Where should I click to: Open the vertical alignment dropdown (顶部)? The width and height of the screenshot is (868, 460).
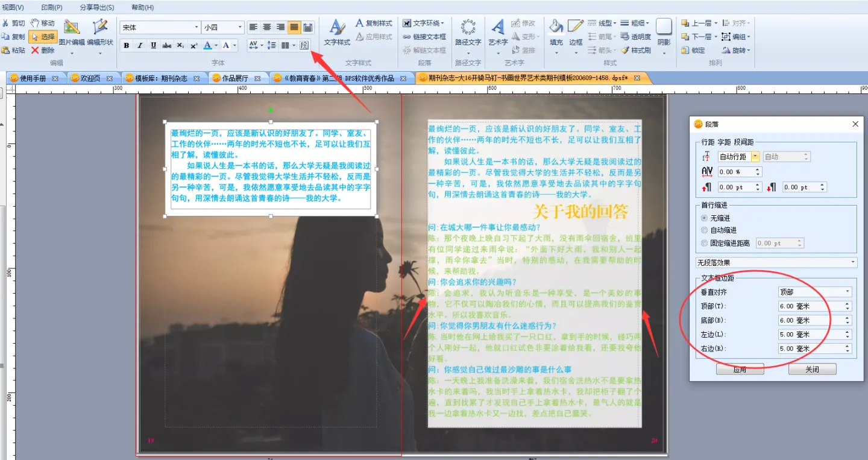tap(814, 292)
